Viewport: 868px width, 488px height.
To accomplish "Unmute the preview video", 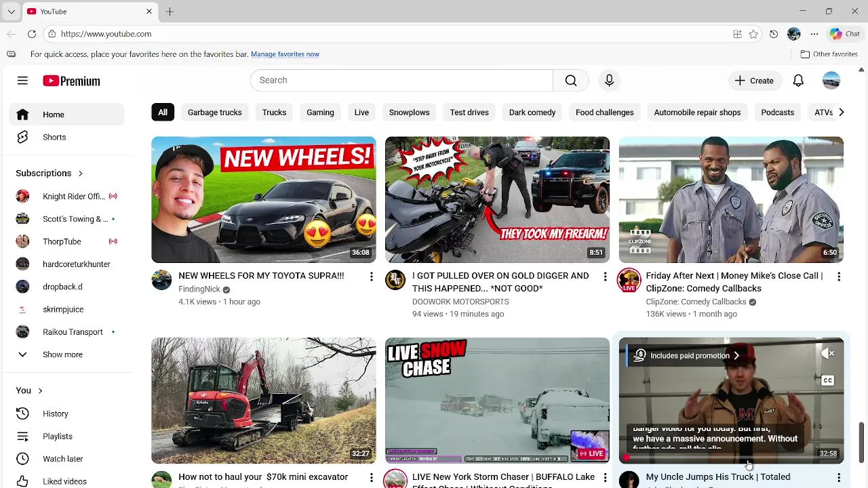I will pyautogui.click(x=828, y=354).
